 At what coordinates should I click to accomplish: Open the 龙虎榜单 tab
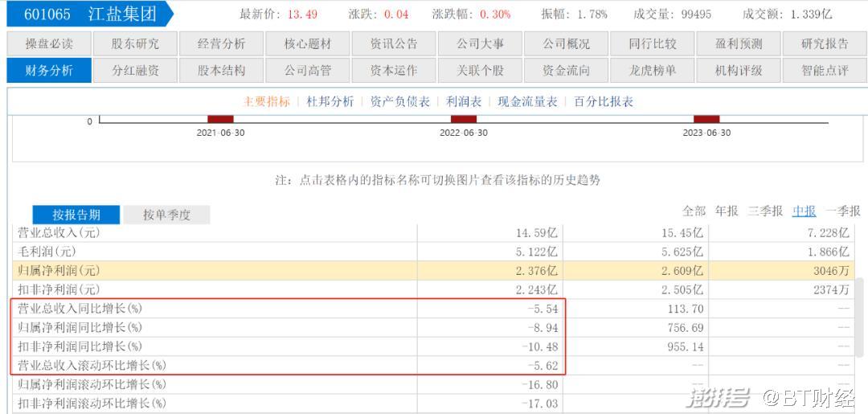click(652, 71)
